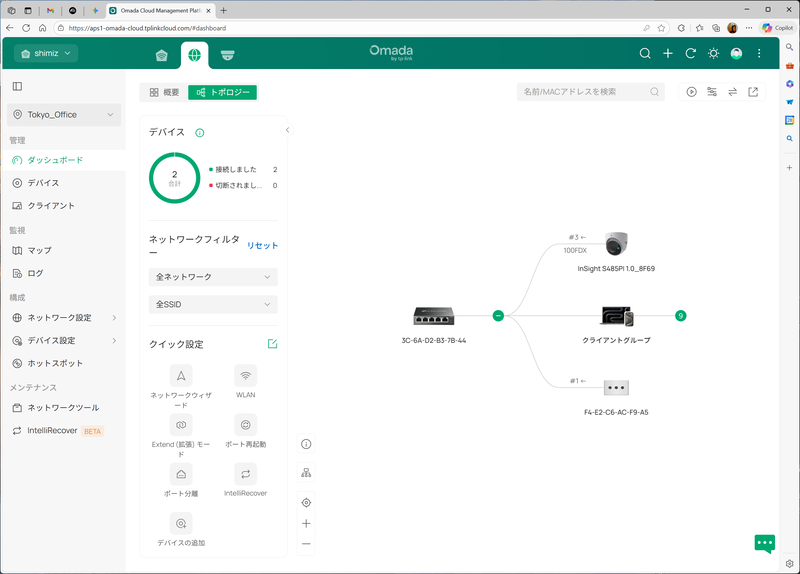Viewport: 800px width, 574px height.
Task: Select the globe site view tab
Action: 194,55
